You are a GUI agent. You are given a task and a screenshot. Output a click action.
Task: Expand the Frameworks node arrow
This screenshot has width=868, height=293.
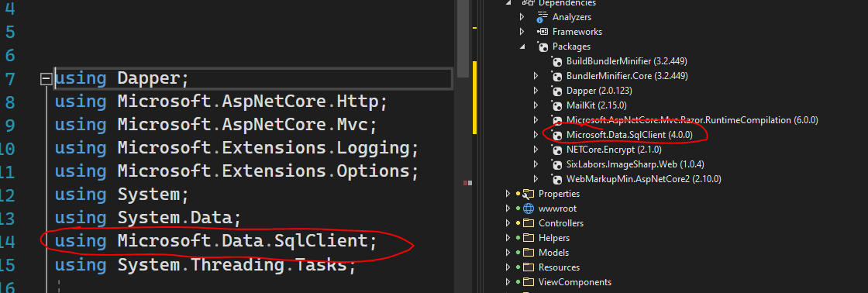point(522,32)
